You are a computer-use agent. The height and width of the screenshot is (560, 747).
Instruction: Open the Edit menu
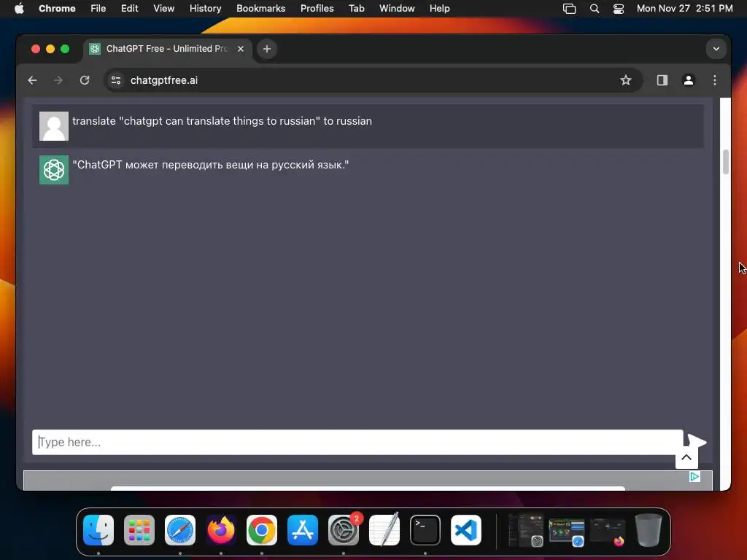tap(130, 9)
